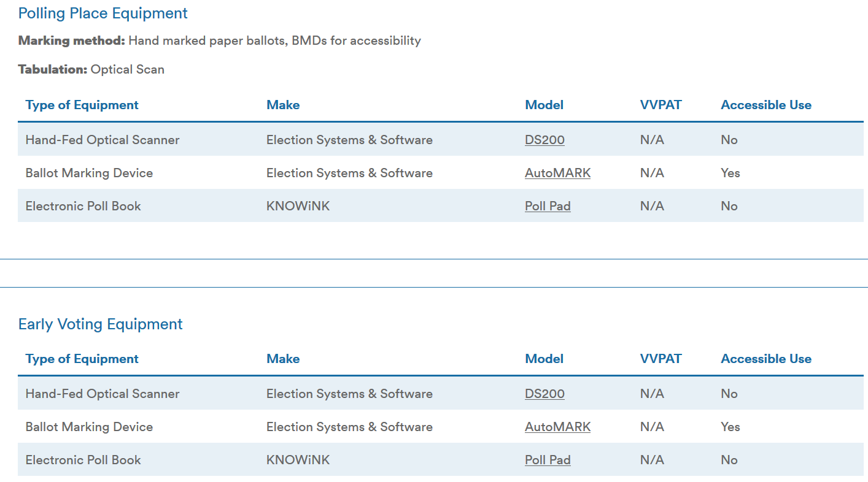This screenshot has height=482, width=868.
Task: Click Election Systems & Software in Early Voting AutoMARK row
Action: tap(349, 427)
